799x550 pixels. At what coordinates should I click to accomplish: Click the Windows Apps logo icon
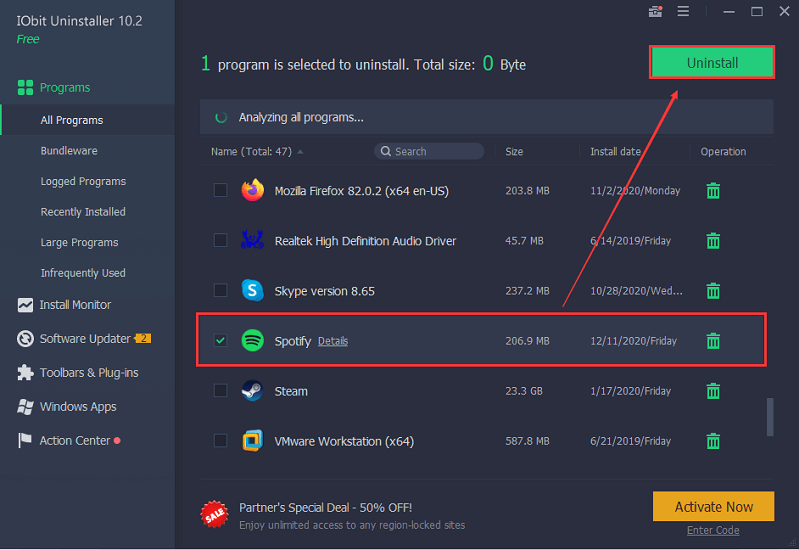(x=25, y=407)
